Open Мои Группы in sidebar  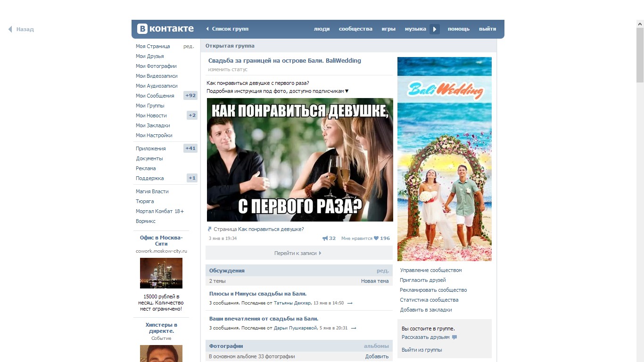pos(150,106)
